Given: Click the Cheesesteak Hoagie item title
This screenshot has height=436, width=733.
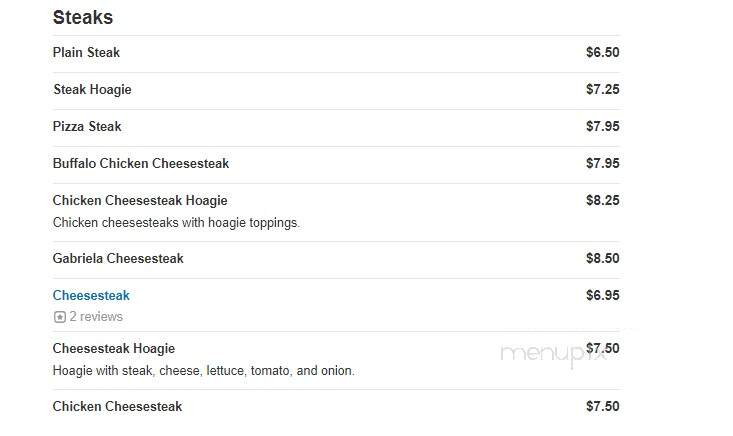Looking at the screenshot, I should (114, 349).
